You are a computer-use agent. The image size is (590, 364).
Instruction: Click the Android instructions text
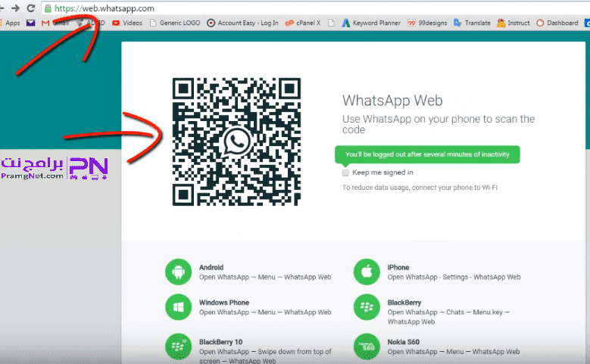[x=265, y=277]
